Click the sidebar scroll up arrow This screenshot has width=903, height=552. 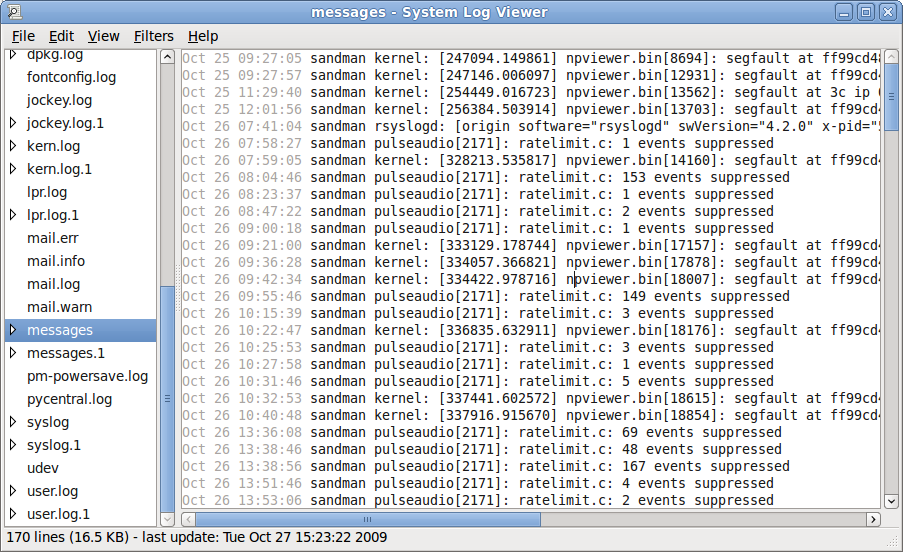(x=167, y=58)
